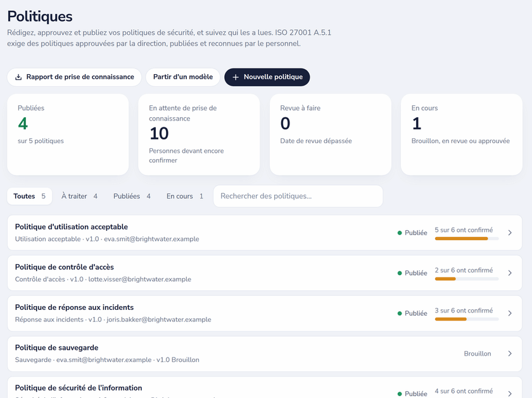Screen dimensions: 532x398
Task: Select the En cours filter tab
Action: [185, 196]
